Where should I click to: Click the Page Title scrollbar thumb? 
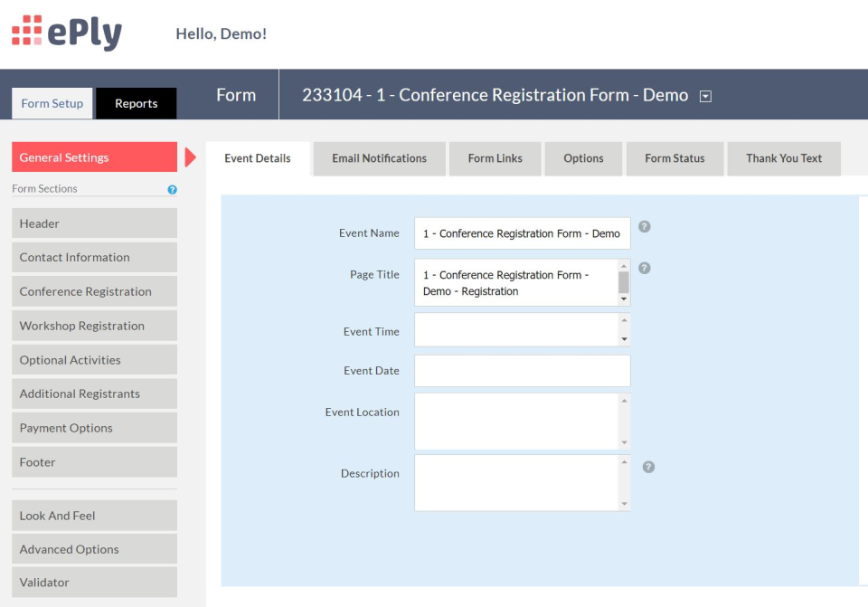coord(624,282)
